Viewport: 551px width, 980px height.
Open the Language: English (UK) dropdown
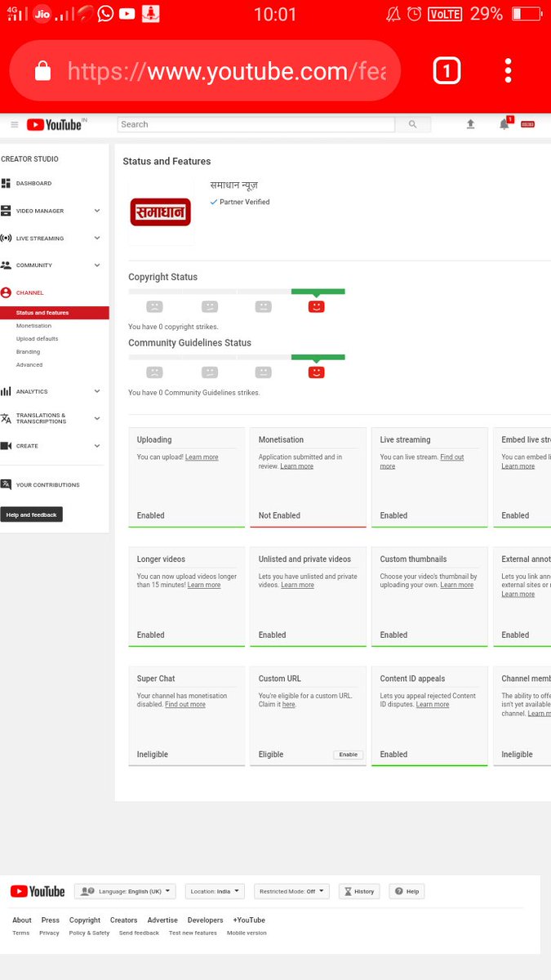click(126, 891)
